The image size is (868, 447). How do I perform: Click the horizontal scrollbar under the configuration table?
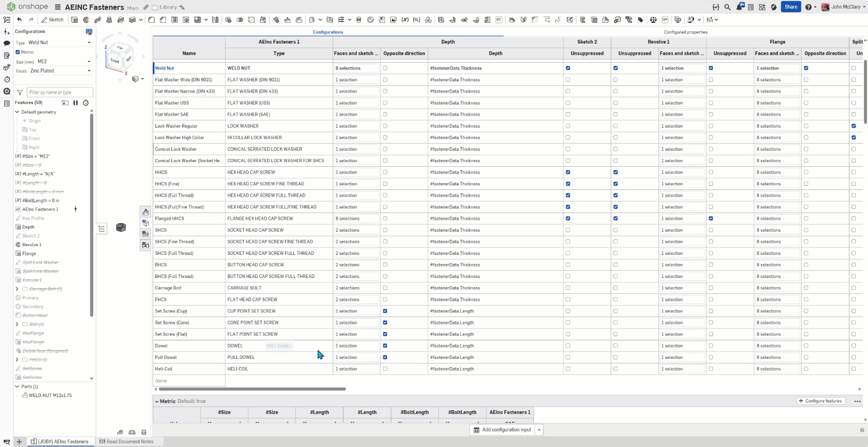click(x=252, y=389)
